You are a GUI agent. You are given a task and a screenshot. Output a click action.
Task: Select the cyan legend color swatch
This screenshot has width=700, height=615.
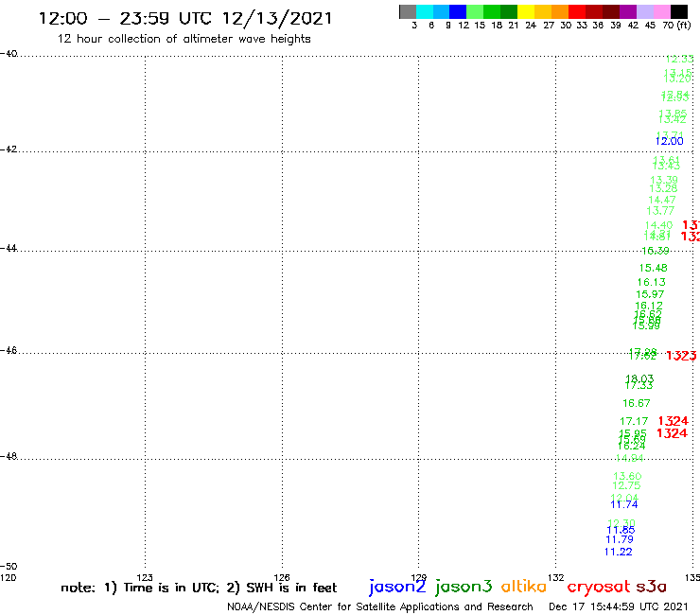[x=425, y=11]
